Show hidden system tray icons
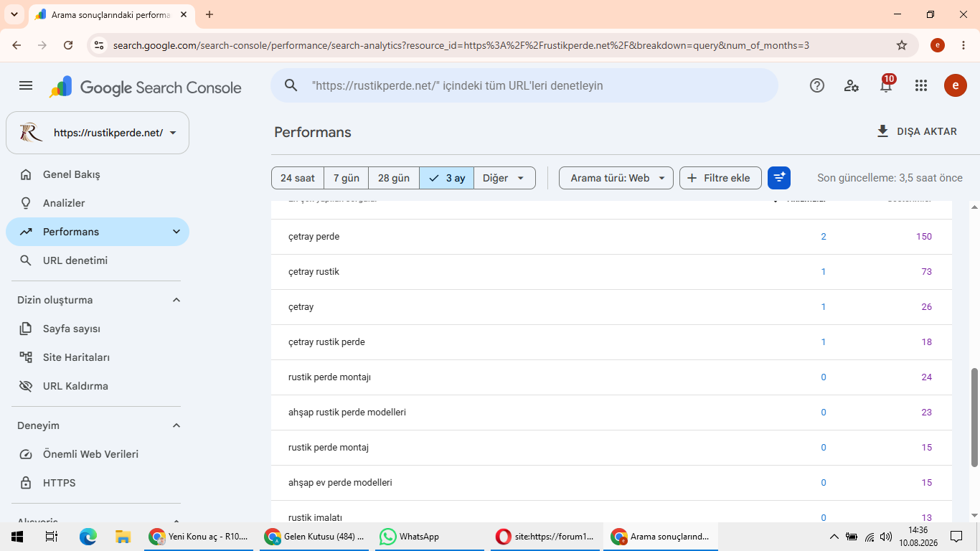Viewport: 980px width, 551px height. [834, 537]
